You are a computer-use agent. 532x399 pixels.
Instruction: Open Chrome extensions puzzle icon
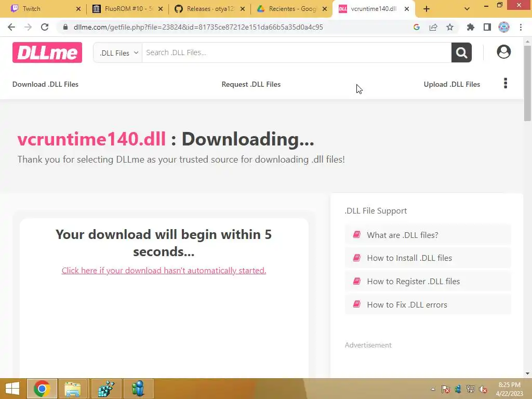(471, 27)
